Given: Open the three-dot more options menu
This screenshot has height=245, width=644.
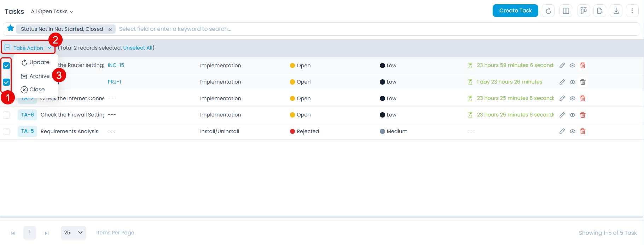Looking at the screenshot, I should tap(632, 11).
